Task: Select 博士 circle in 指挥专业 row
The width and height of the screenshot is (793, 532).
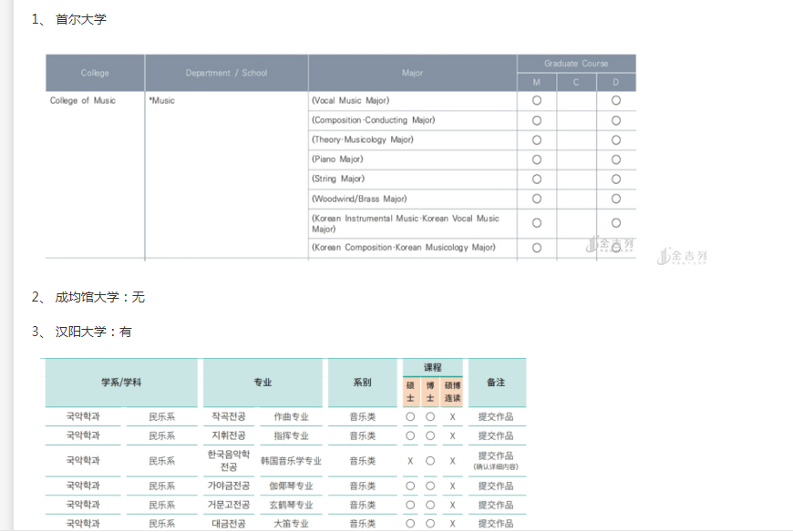Action: 430,435
